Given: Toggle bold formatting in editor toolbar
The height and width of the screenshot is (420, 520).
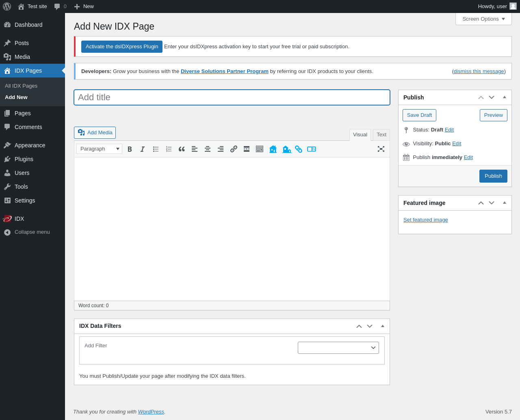Looking at the screenshot, I should tap(130, 149).
